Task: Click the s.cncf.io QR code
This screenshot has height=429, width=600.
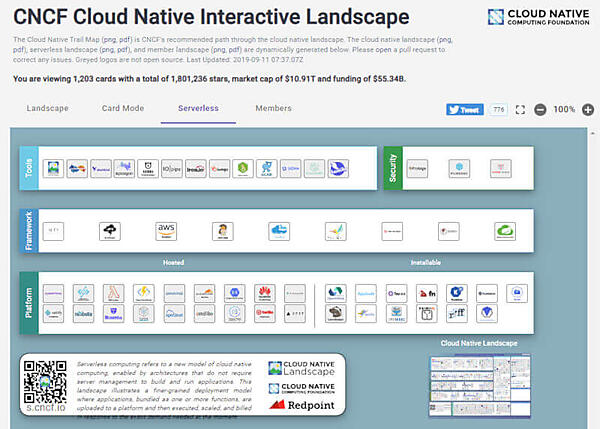Action: 45,382
